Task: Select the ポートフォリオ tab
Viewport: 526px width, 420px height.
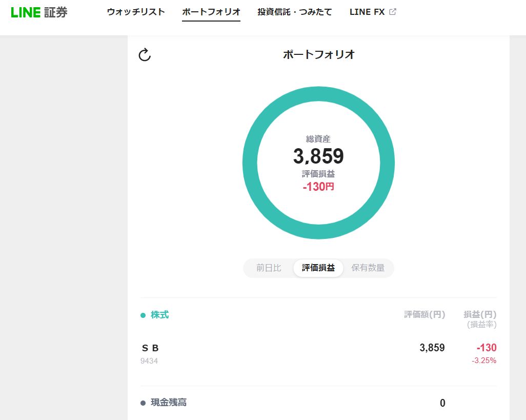Action: [x=211, y=12]
